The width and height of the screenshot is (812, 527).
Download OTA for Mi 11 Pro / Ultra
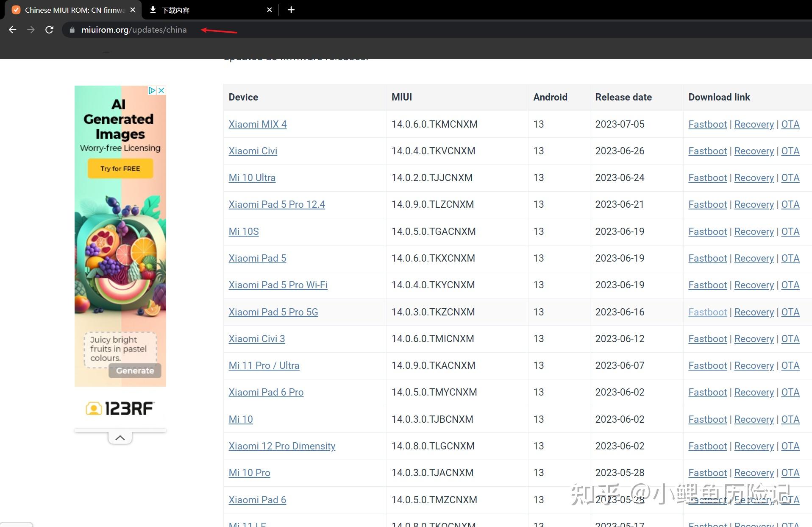coord(790,365)
